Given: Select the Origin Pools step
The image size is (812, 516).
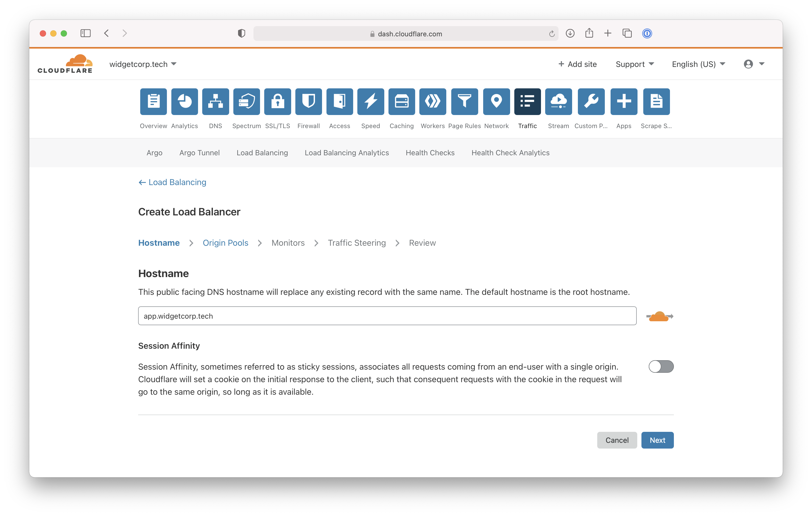Looking at the screenshot, I should 225,243.
